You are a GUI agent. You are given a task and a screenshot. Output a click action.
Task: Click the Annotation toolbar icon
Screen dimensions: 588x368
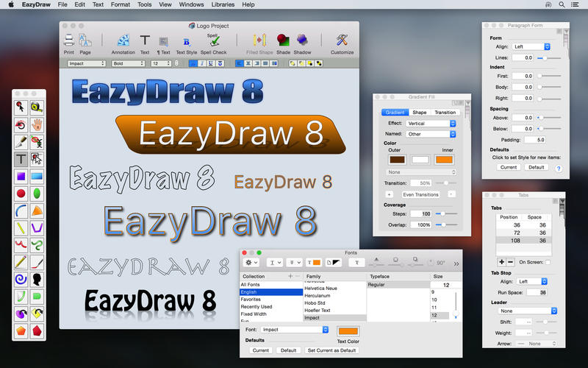point(123,40)
